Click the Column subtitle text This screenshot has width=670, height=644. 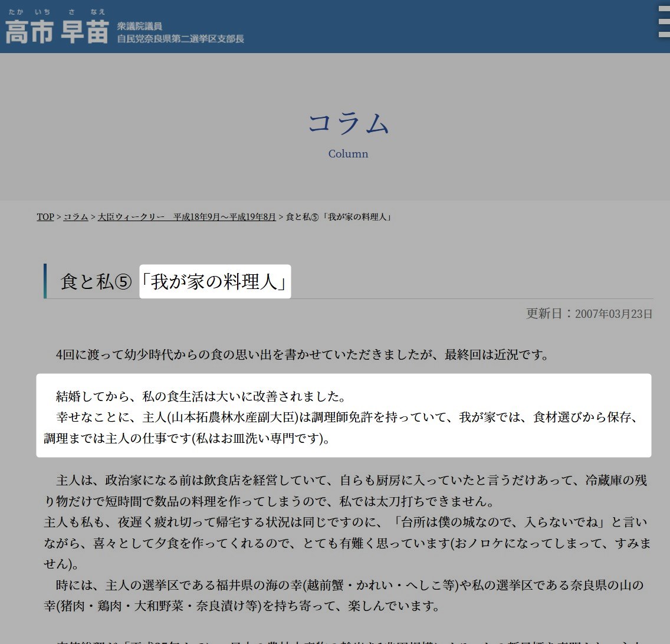[x=348, y=154]
